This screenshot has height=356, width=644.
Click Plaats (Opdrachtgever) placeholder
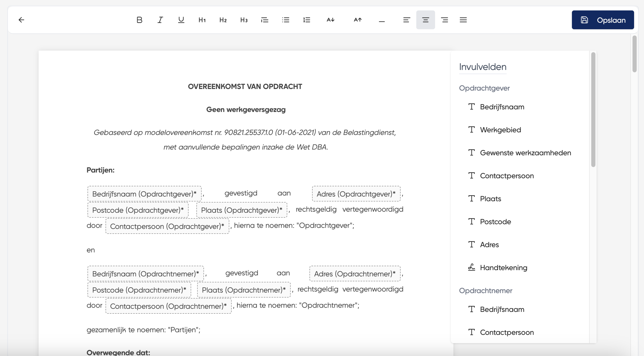[x=242, y=210]
